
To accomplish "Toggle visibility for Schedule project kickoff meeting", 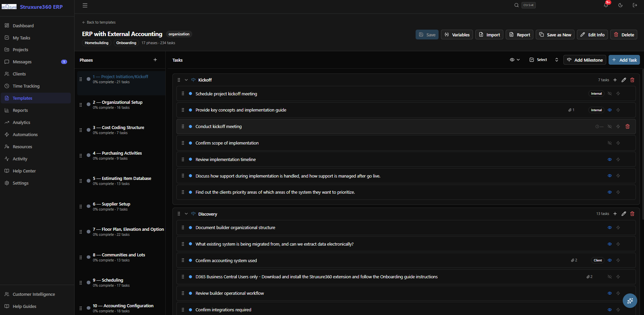I will click(610, 94).
